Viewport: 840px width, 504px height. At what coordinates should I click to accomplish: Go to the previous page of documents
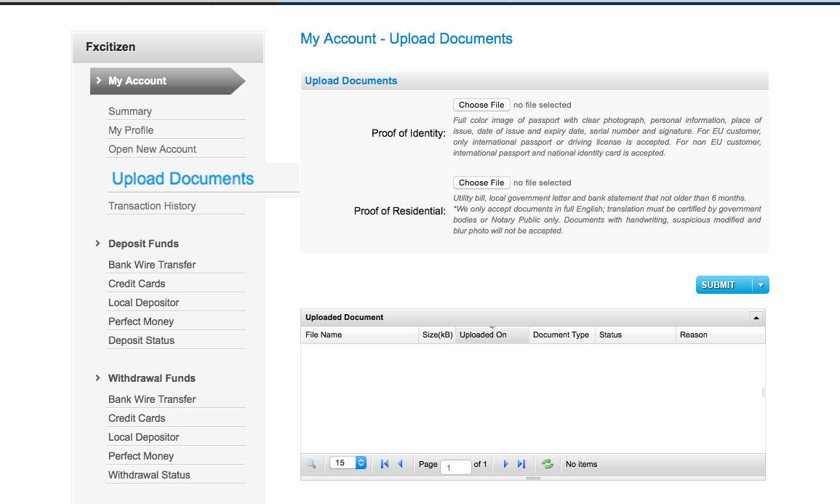pos(400,464)
